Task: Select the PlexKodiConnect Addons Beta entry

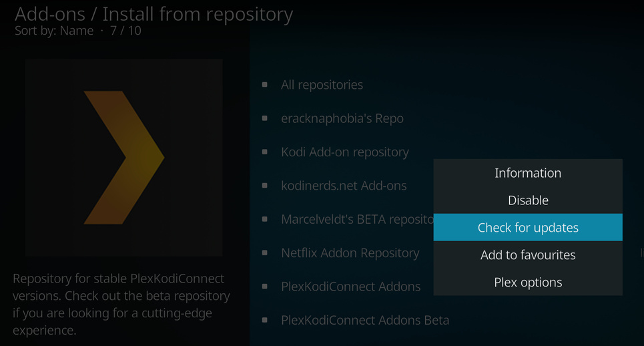Action: coord(364,320)
